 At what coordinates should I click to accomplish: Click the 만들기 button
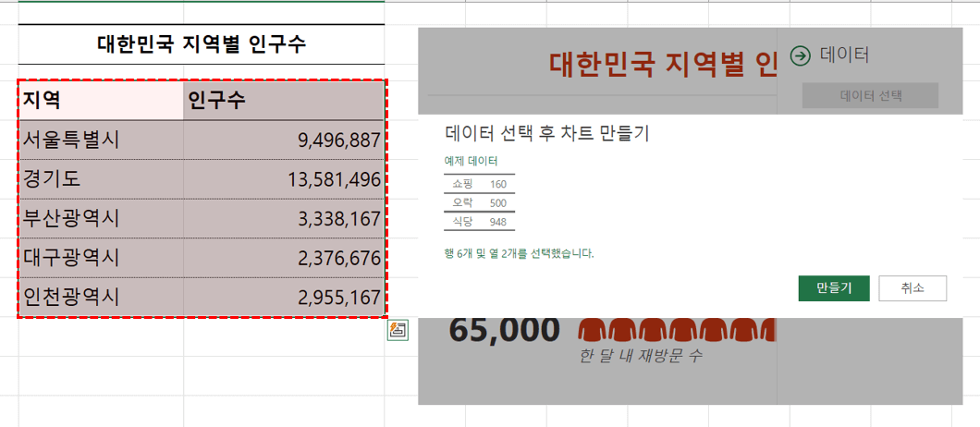(x=834, y=288)
